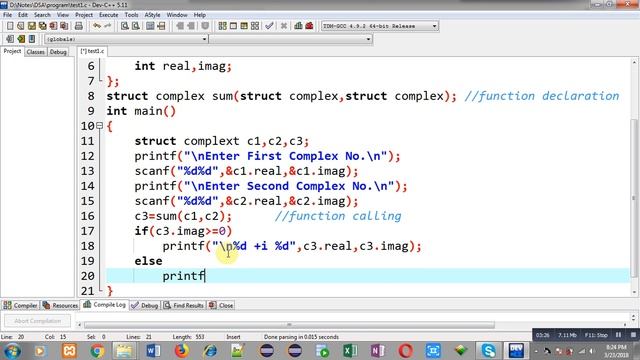The height and width of the screenshot is (360, 640).
Task: Click the Goto Line toolbar icon
Action: pos(161,26)
